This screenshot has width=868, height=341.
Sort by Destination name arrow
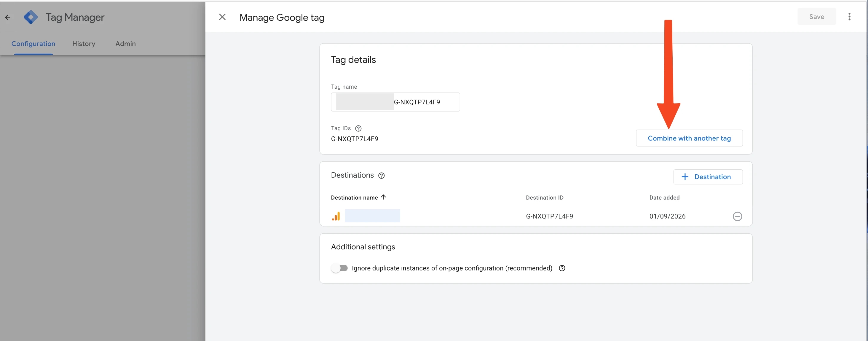(x=383, y=197)
